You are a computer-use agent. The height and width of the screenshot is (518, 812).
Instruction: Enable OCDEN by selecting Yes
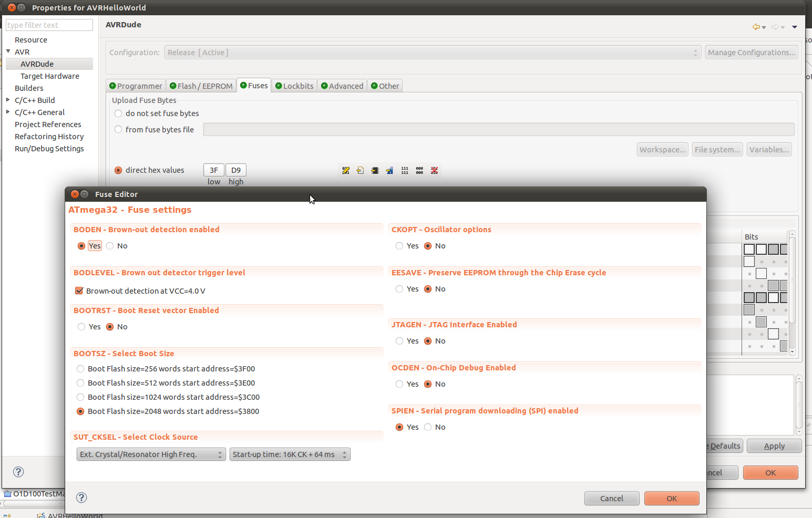click(399, 384)
